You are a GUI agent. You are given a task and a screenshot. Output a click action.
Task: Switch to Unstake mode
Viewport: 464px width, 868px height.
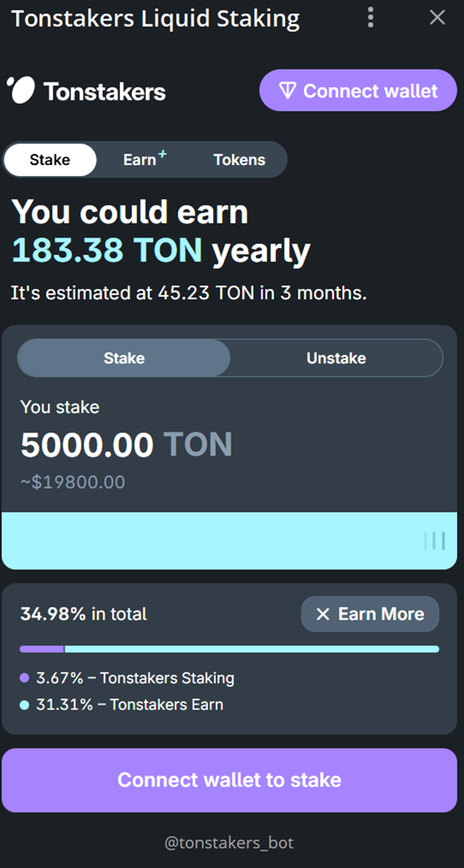[336, 358]
